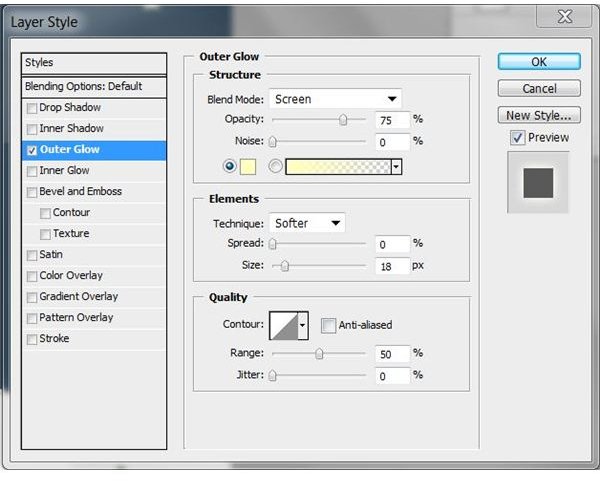The image size is (600, 481).
Task: Select the Inner Glow list label
Action: click(x=64, y=171)
